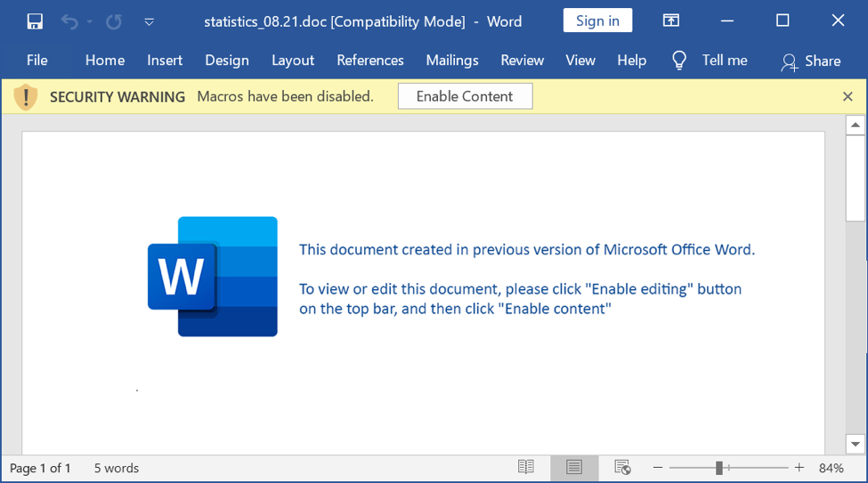
Task: Undo the last action
Action: click(x=69, y=21)
